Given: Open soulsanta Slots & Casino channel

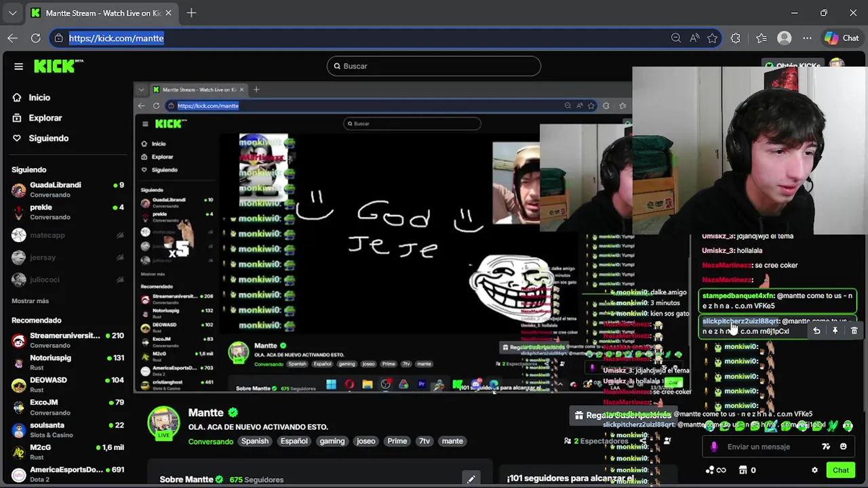Looking at the screenshot, I should pos(68,430).
